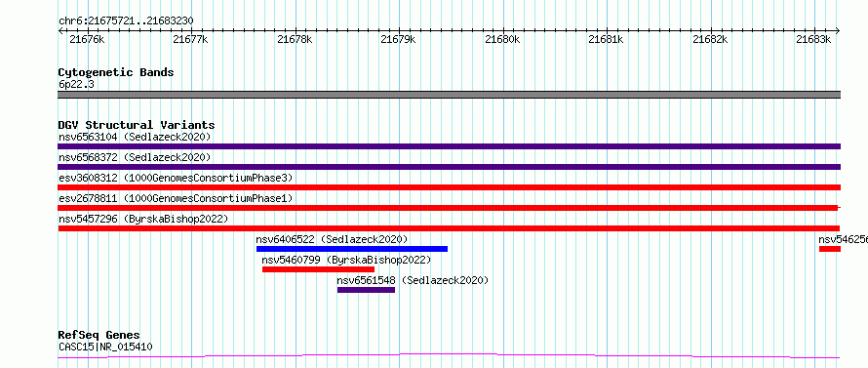
Task: Click the left arrowhead of the ruler
Action: click(60, 31)
